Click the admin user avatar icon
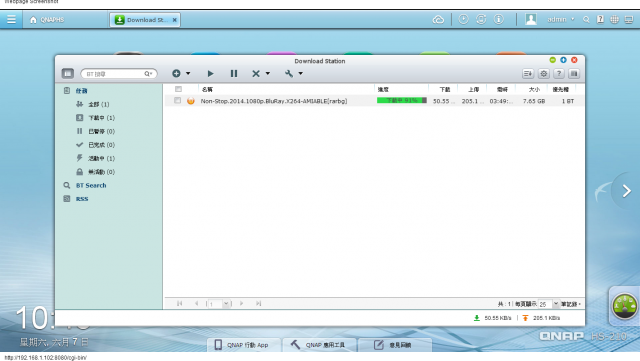The width and height of the screenshot is (640, 361). tap(531, 19)
